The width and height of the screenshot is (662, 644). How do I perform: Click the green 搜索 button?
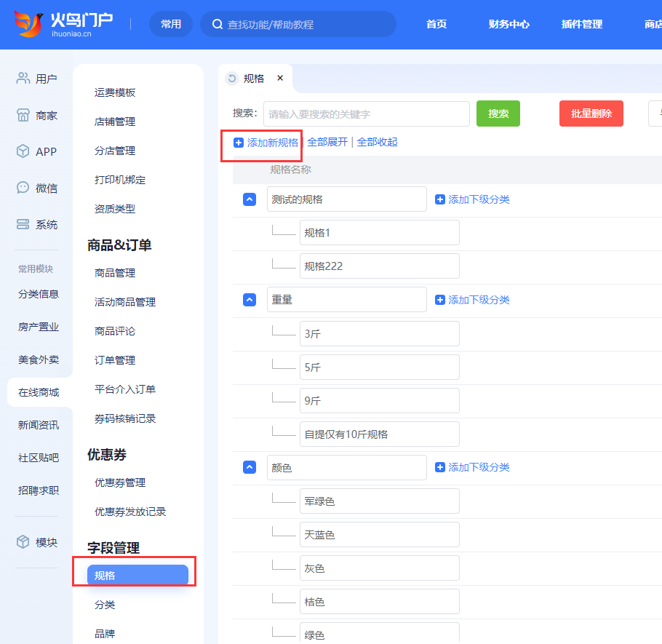498,114
